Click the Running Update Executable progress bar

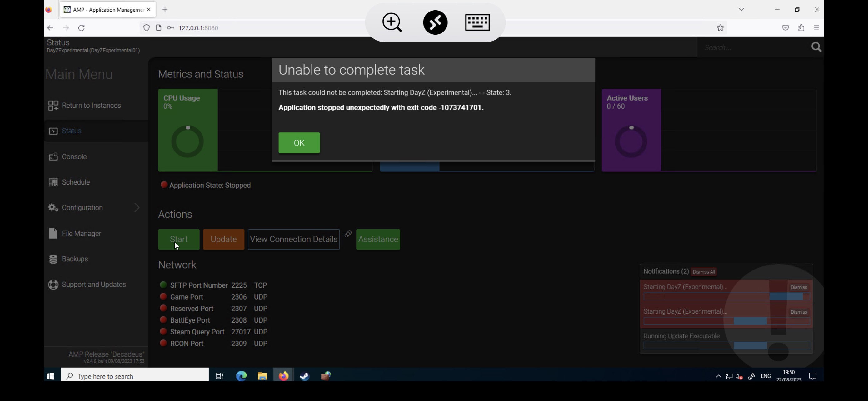(726, 346)
